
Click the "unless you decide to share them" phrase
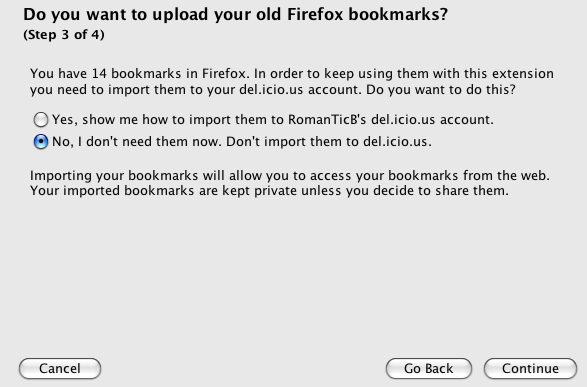tap(405, 191)
